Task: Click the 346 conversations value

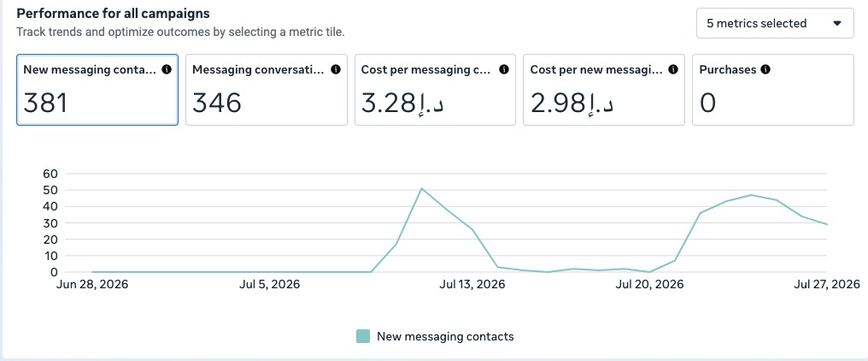Action: [x=216, y=104]
